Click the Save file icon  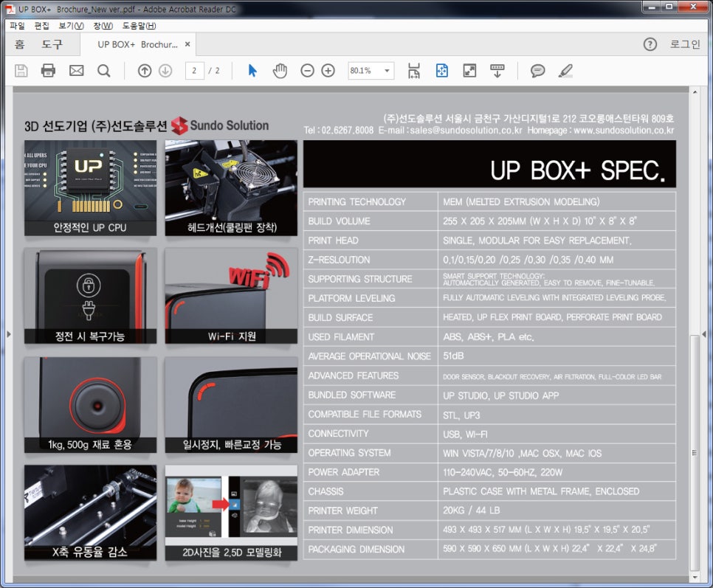click(x=21, y=71)
